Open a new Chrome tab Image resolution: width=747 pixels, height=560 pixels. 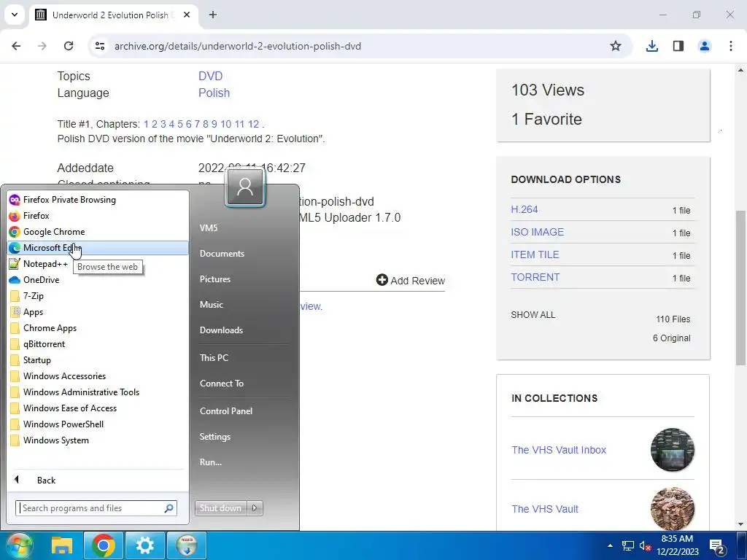[213, 15]
